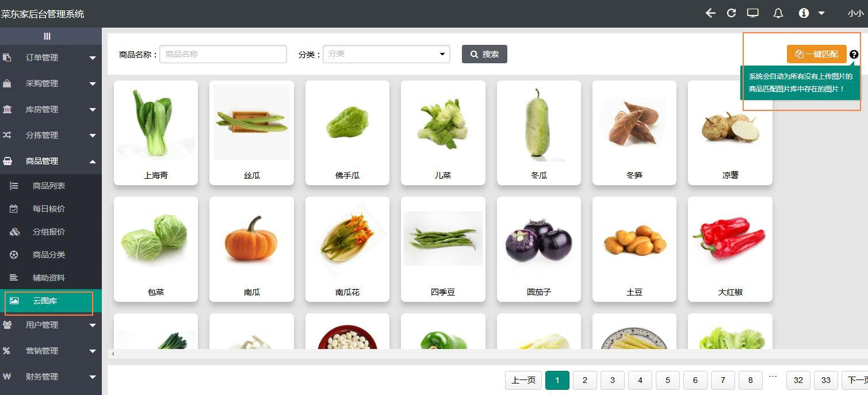This screenshot has height=395, width=868.
Task: Click the info icon in the top bar
Action: [804, 13]
